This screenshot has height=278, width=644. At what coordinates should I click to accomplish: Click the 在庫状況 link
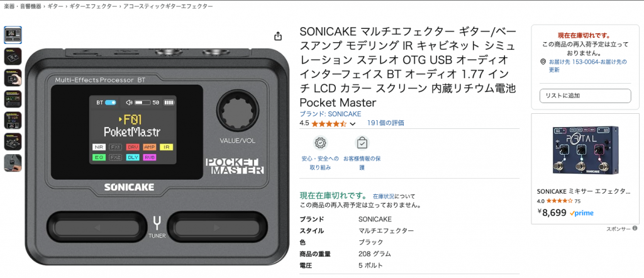383,196
